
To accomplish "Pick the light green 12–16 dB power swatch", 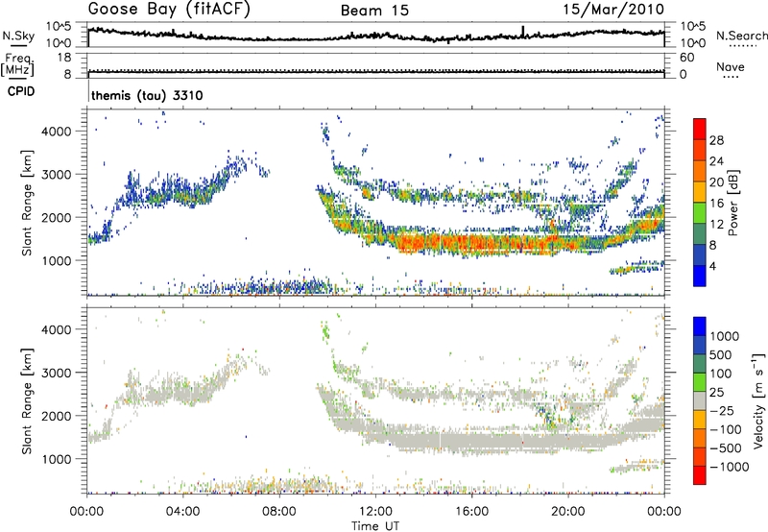I will (700, 213).
